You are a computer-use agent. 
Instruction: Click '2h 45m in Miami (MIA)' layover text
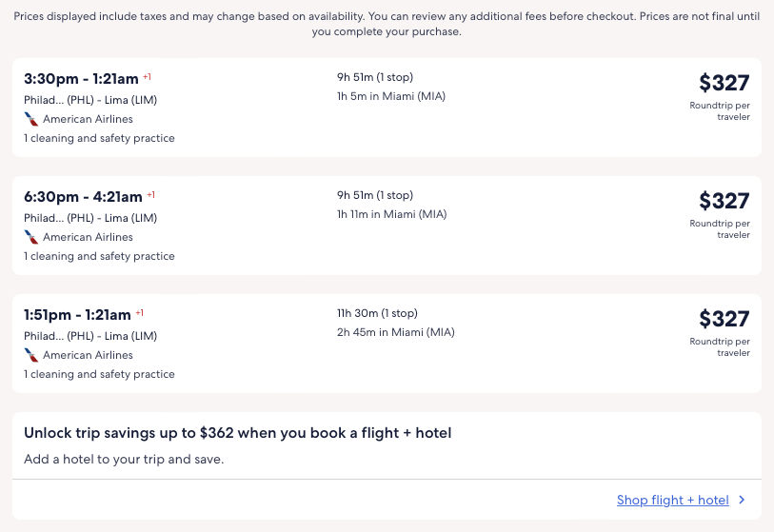click(x=395, y=332)
